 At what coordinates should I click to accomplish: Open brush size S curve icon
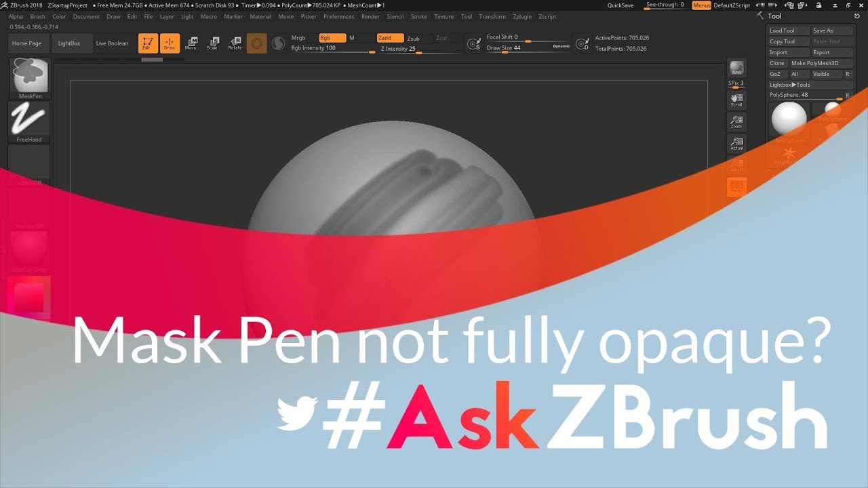(474, 44)
